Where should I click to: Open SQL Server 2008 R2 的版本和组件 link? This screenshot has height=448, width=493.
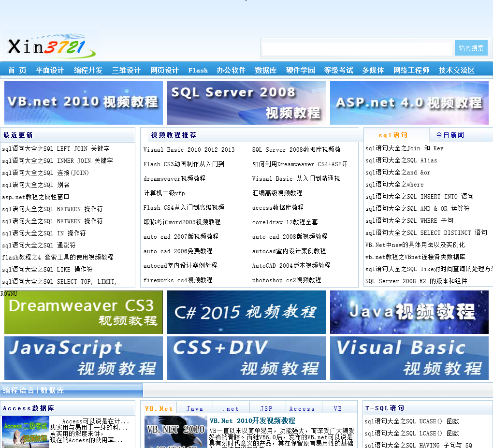point(416,281)
